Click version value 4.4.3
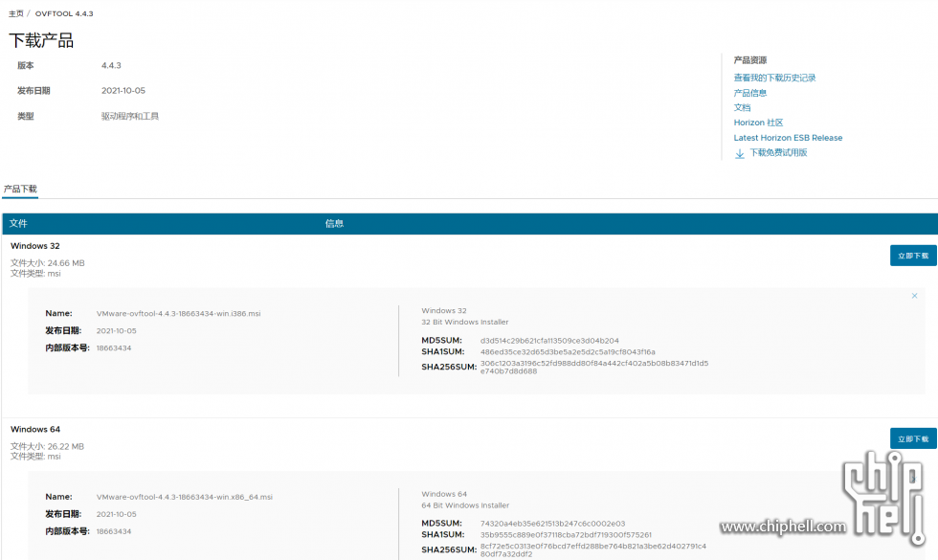The height and width of the screenshot is (560, 938). point(111,65)
